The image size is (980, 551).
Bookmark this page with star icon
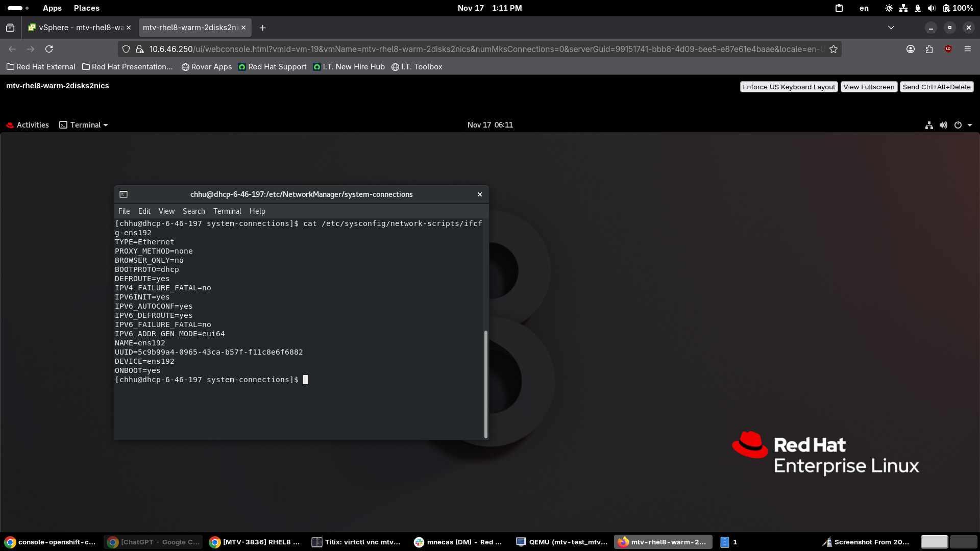(x=834, y=49)
